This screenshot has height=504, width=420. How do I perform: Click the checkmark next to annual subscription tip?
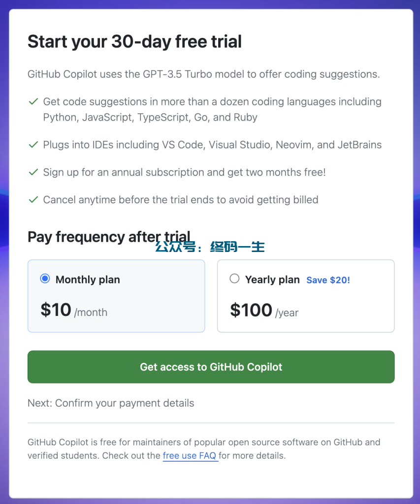[33, 172]
